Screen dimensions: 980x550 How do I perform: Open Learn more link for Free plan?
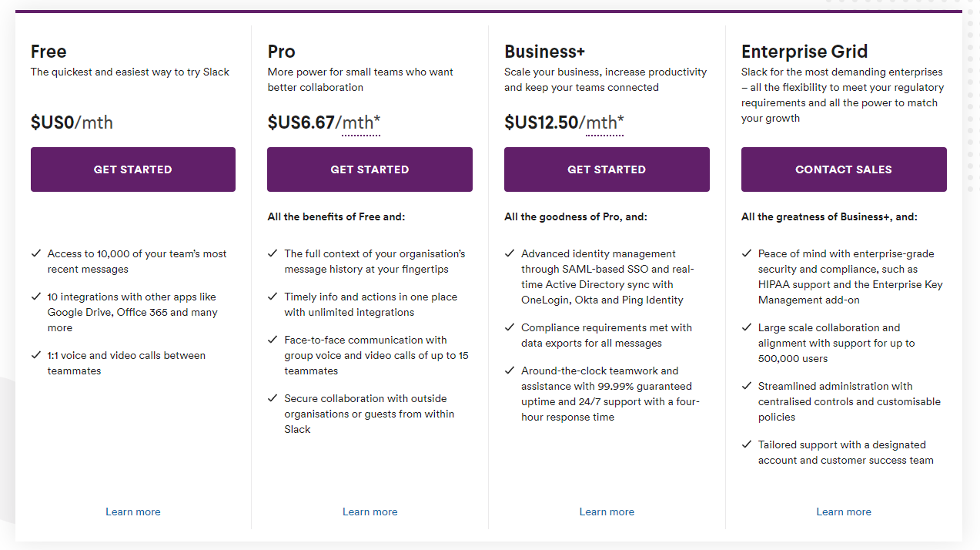tap(132, 511)
